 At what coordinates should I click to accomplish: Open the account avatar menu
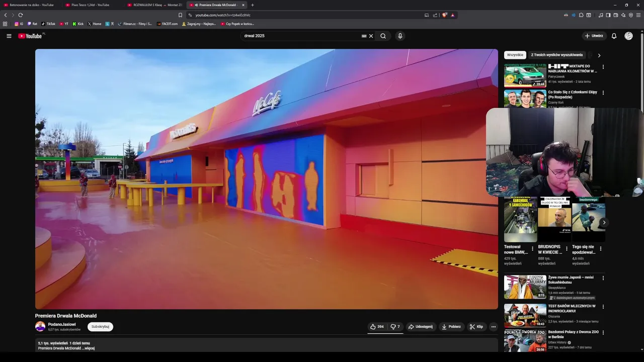coord(628,36)
